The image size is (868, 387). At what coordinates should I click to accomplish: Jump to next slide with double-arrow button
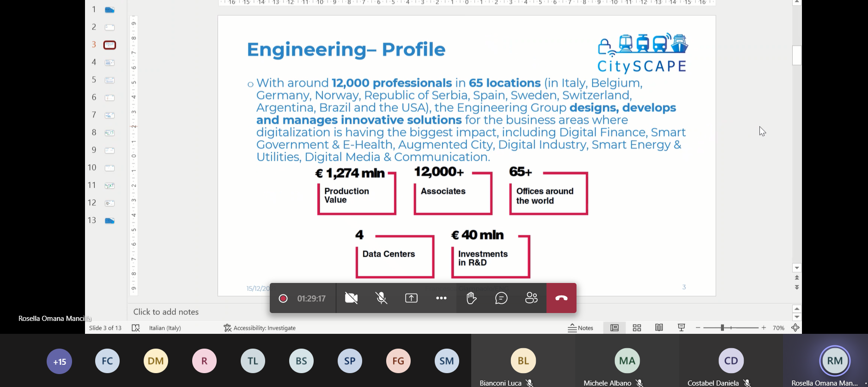(797, 288)
